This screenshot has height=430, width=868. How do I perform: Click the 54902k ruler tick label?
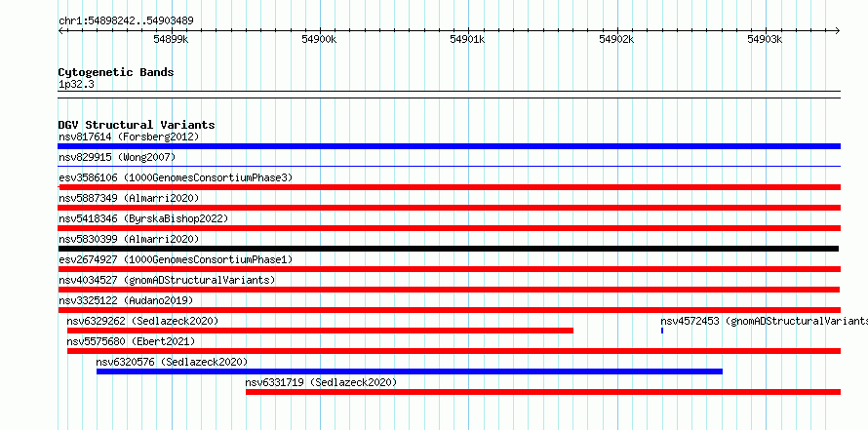[x=616, y=39]
